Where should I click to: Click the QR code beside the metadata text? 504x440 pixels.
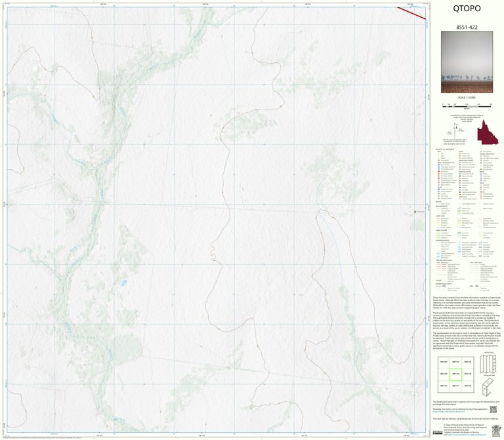click(x=493, y=409)
